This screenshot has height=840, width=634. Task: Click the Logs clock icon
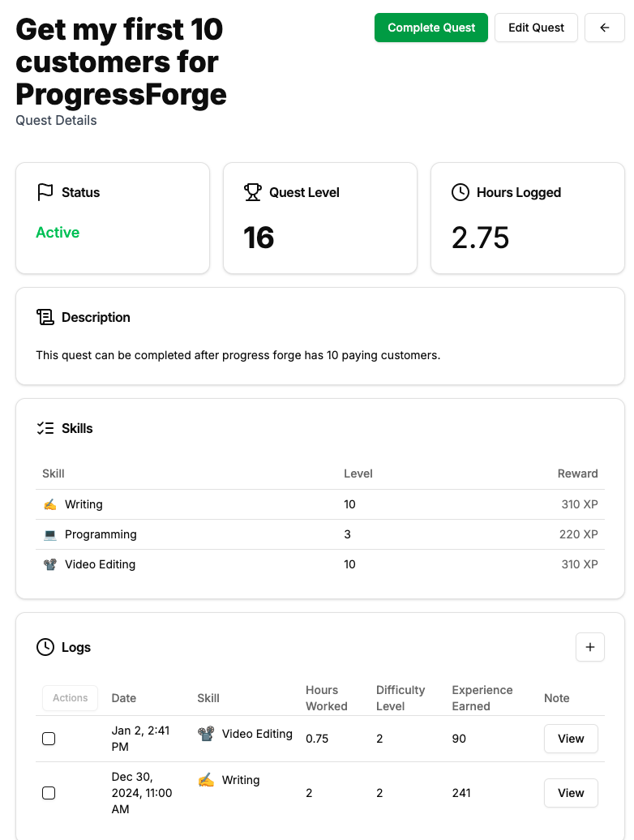pyautogui.click(x=45, y=647)
